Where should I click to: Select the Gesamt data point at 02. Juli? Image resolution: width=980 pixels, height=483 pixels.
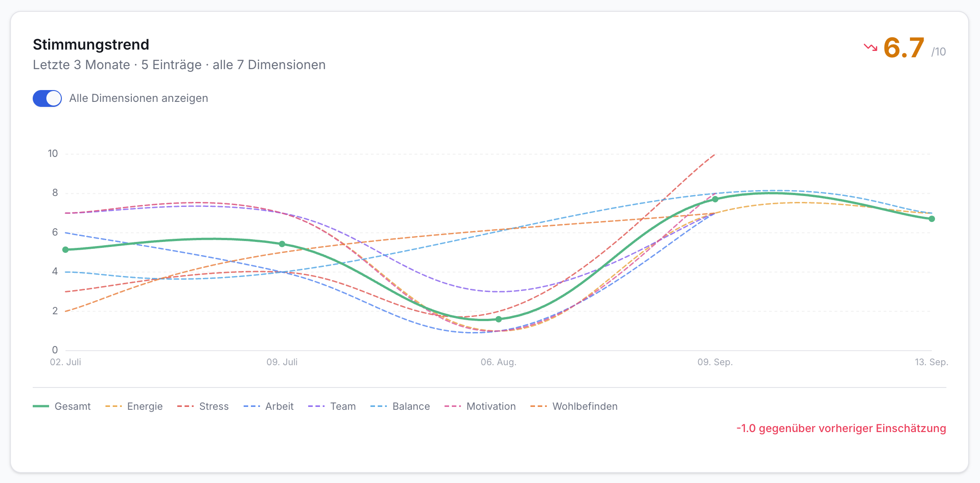pyautogui.click(x=65, y=250)
